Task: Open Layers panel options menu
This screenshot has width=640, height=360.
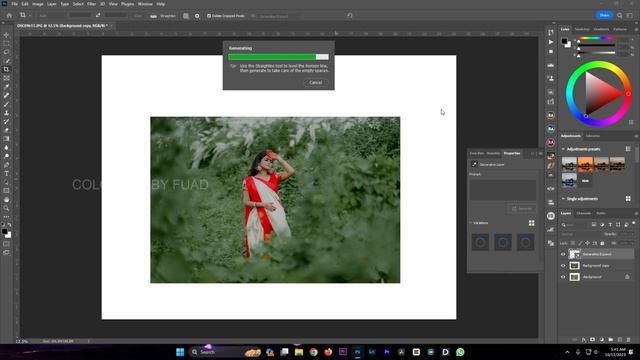Action: click(x=636, y=213)
